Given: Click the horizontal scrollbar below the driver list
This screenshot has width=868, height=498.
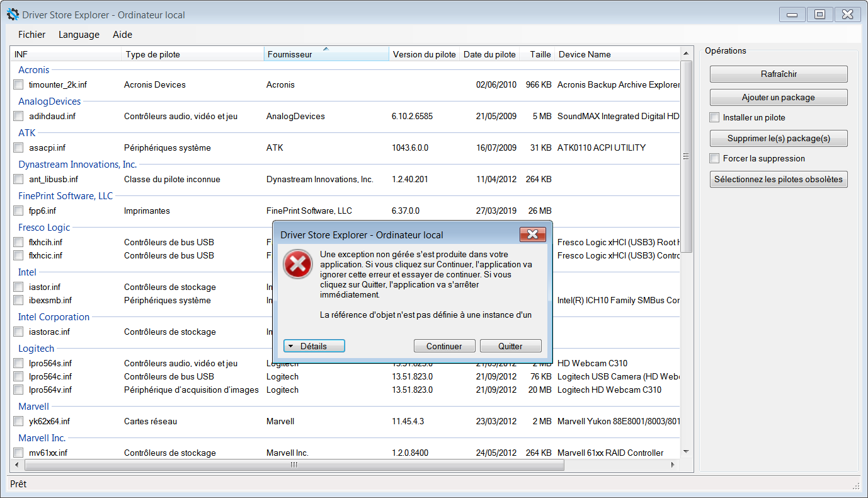Looking at the screenshot, I should click(x=293, y=465).
